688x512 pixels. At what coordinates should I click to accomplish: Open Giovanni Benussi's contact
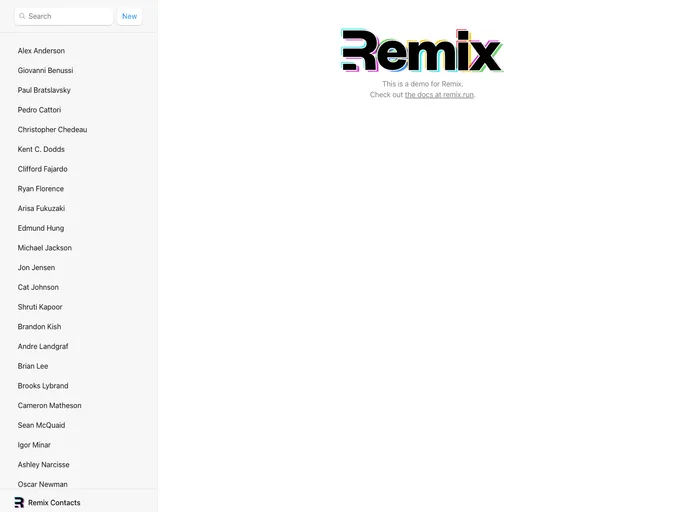[45, 71]
